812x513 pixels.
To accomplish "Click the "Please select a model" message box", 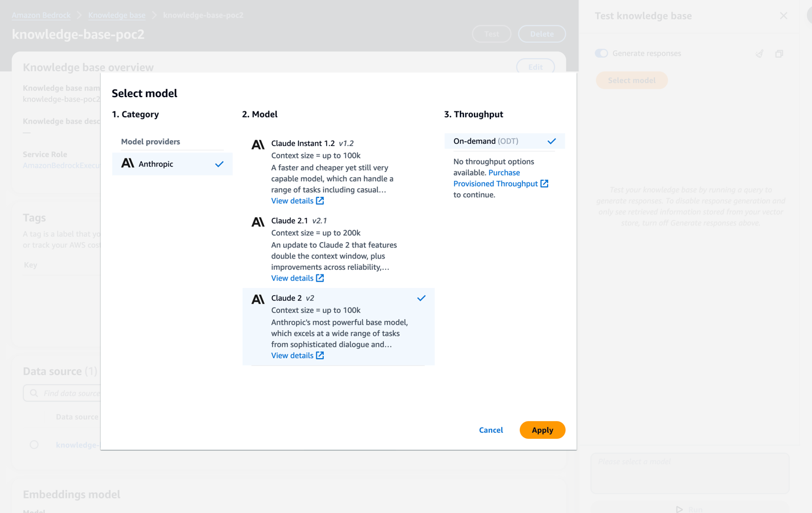I will click(690, 473).
